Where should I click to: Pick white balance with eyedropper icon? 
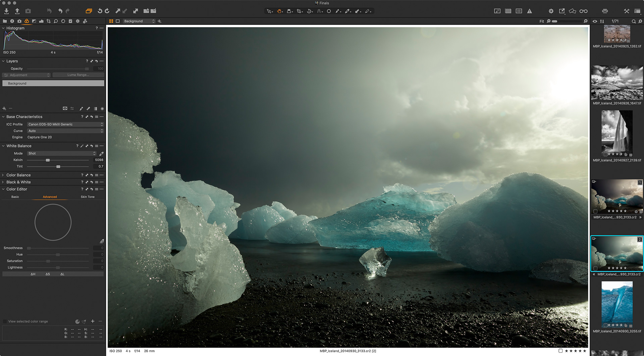(x=101, y=154)
